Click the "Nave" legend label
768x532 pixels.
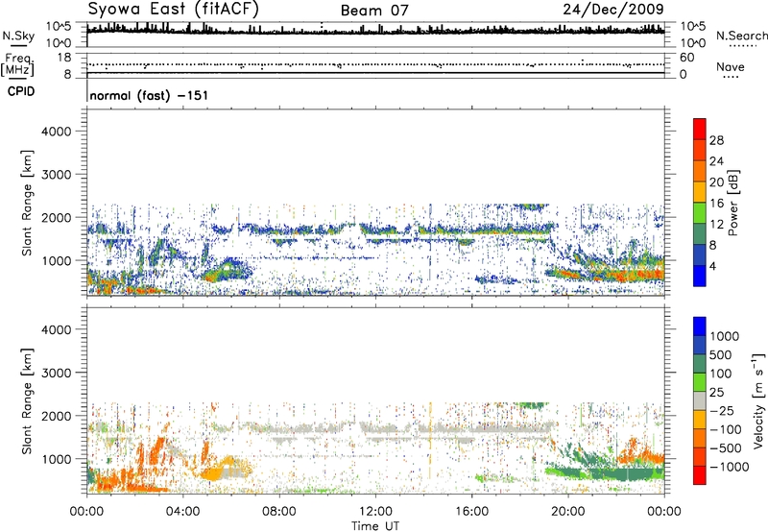[731, 66]
